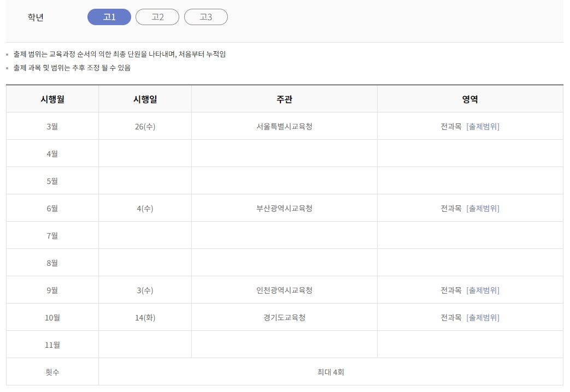
Task: Click the 3월 row cell
Action: (x=51, y=126)
